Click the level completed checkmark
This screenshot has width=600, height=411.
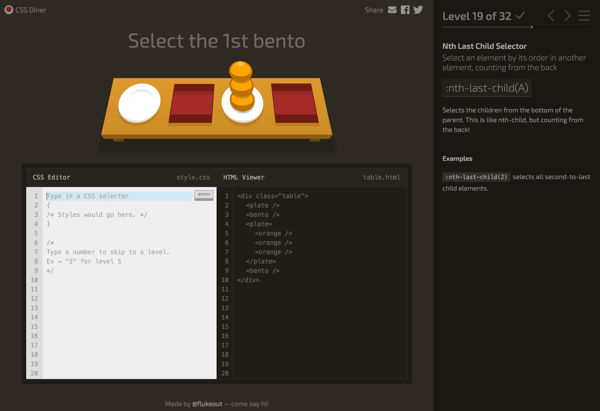coord(520,16)
